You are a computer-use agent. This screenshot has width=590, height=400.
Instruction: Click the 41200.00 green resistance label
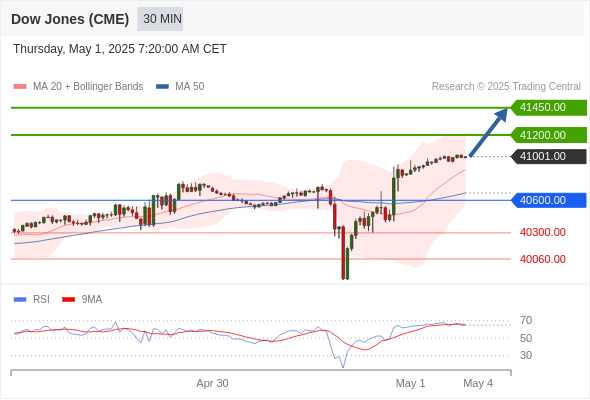(x=549, y=135)
